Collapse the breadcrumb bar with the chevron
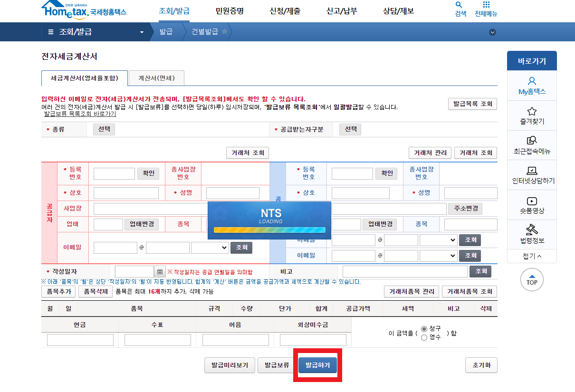The height and width of the screenshot is (392, 575). point(492,32)
